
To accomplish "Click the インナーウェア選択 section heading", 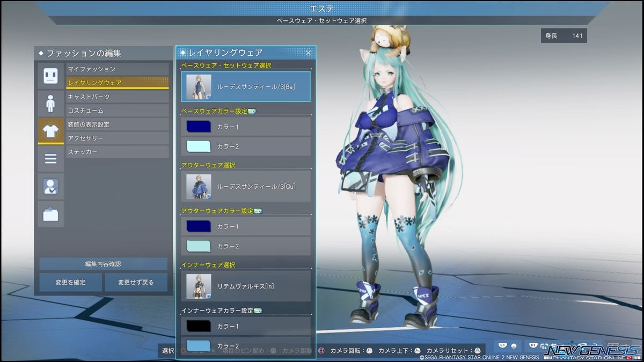I will click(208, 265).
